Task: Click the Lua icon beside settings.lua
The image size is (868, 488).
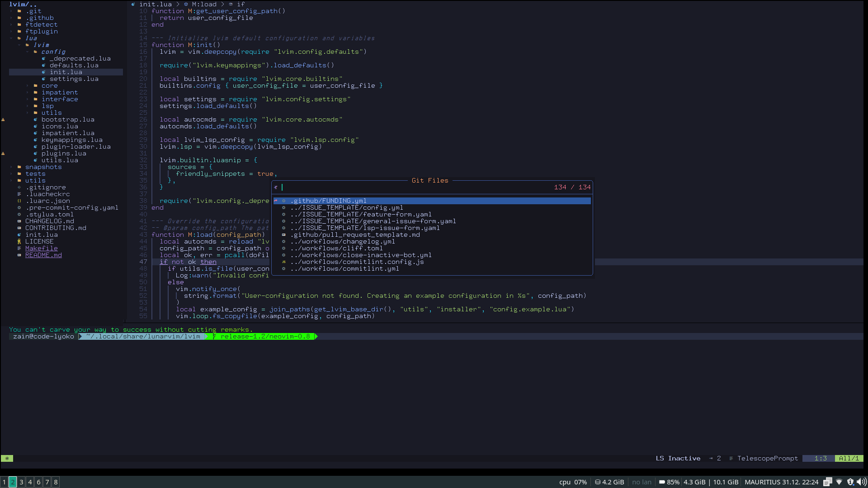Action: (43, 79)
